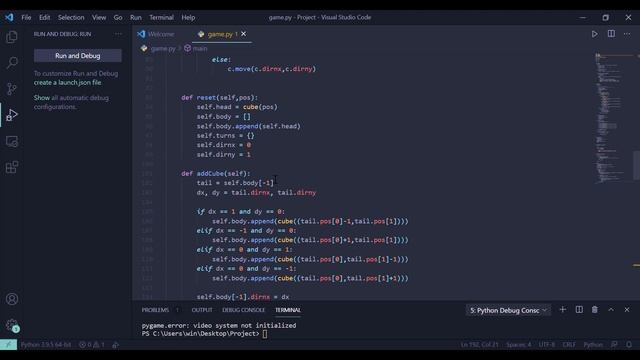Click the remote window status bar icon

[x=9, y=345]
